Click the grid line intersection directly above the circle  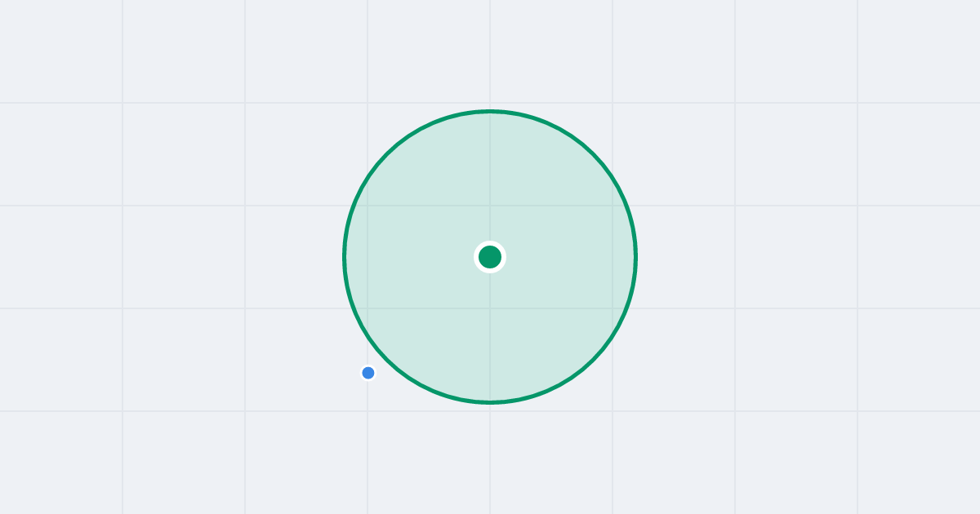(x=490, y=103)
